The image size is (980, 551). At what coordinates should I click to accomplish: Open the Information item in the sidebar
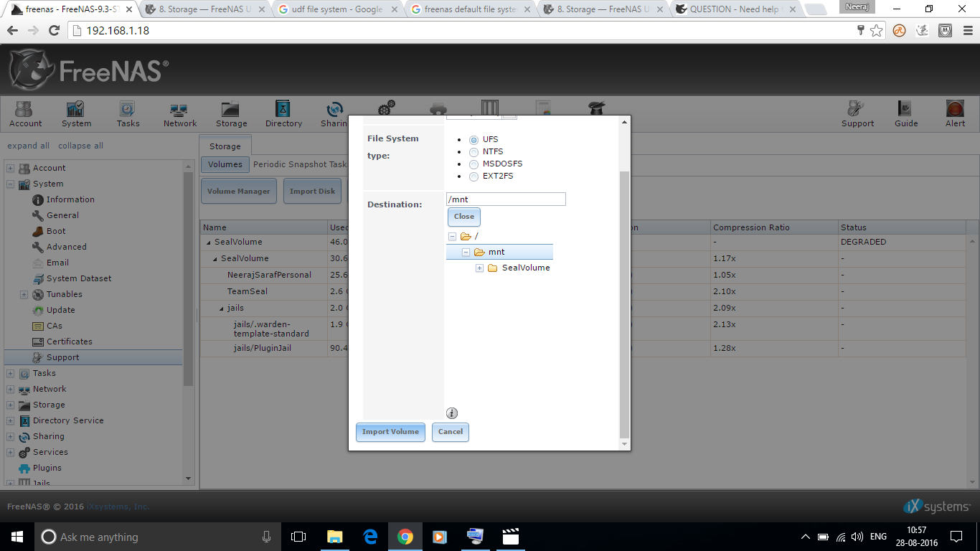[x=70, y=199]
